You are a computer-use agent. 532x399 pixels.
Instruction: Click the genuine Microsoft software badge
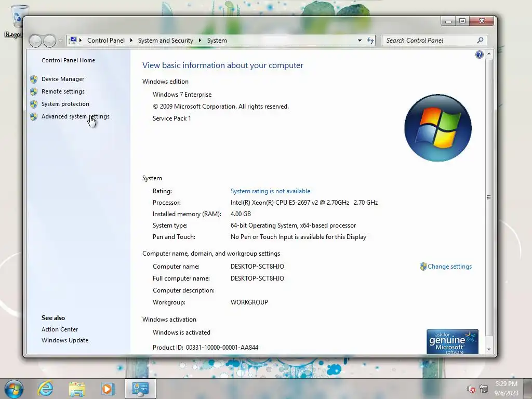click(x=453, y=342)
